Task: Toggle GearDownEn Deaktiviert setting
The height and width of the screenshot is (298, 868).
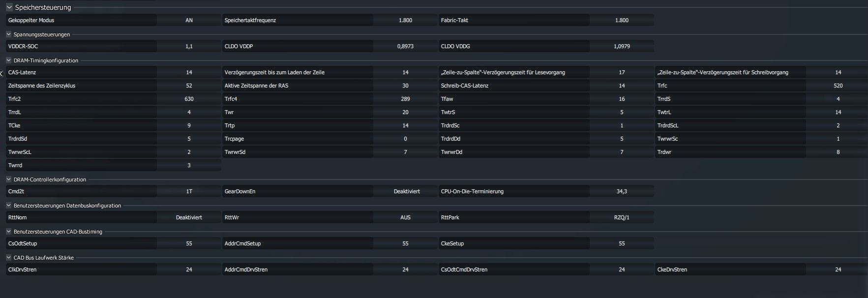Action: pos(406,191)
